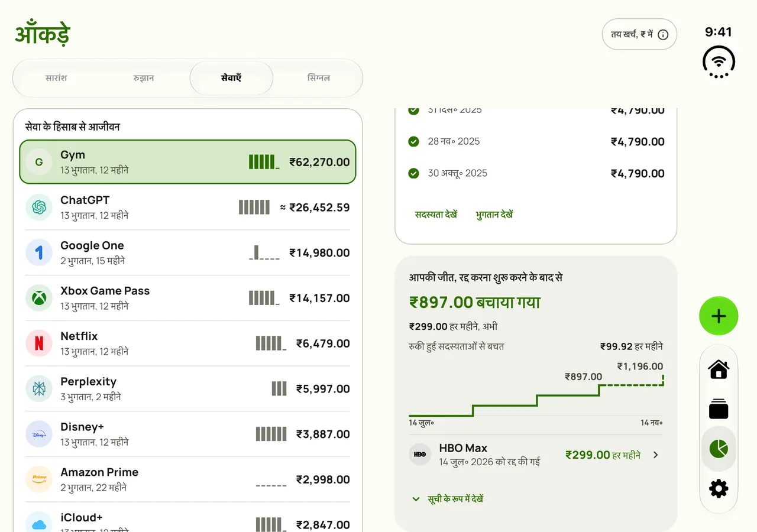
Task: Click the ₹62,270.00 Gym total
Action: coord(319,162)
